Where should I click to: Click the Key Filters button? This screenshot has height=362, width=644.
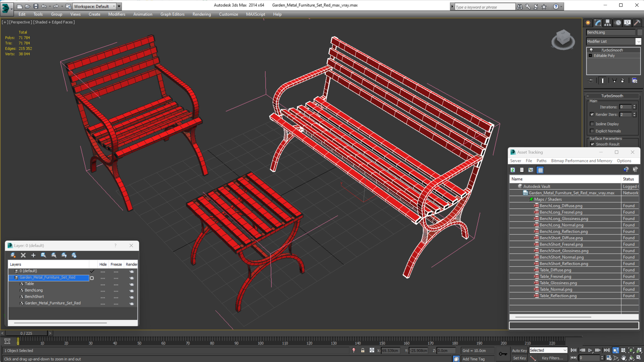coord(552,358)
